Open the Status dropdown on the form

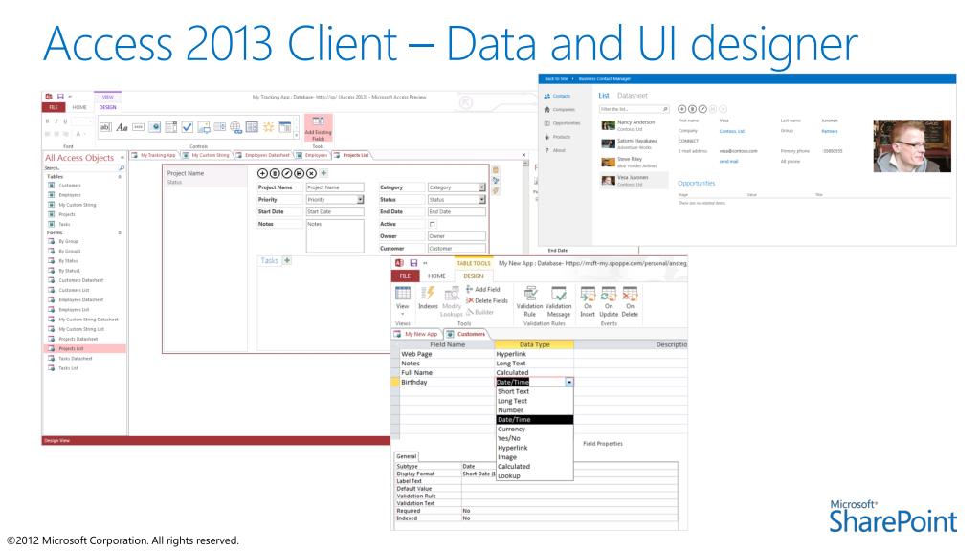482,199
